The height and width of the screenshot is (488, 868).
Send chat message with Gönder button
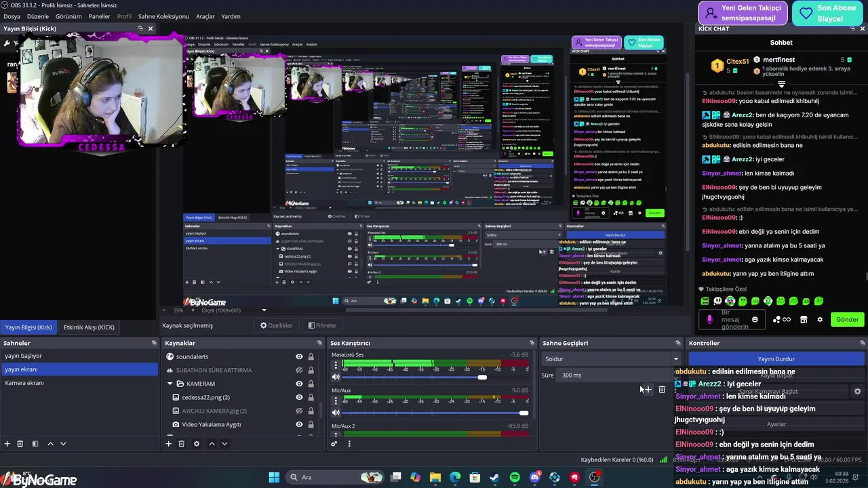tap(847, 319)
